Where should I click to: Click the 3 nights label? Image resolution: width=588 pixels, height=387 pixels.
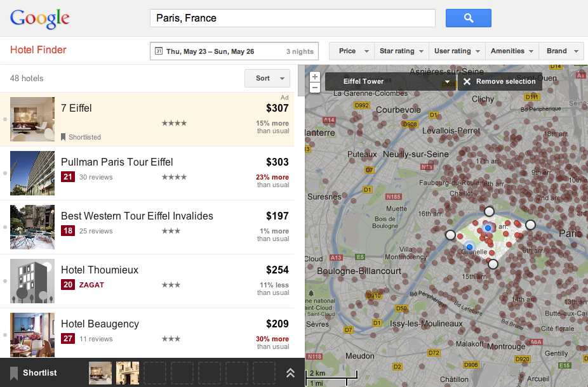(x=300, y=51)
